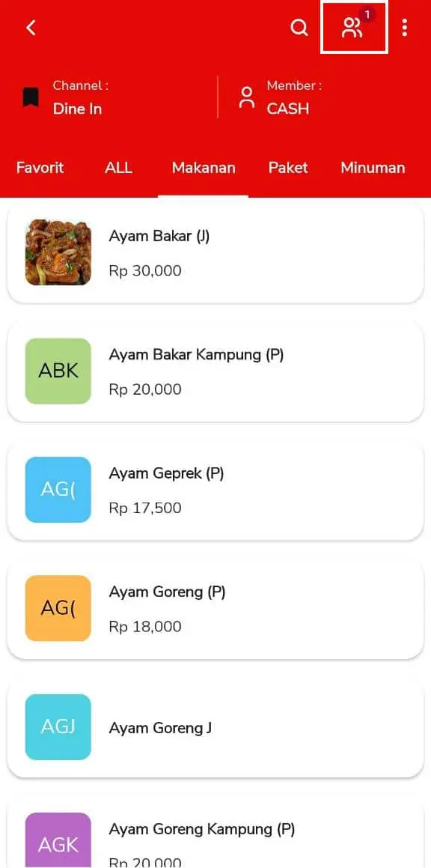
Task: Tap the purple AGK item tile
Action: 58,840
